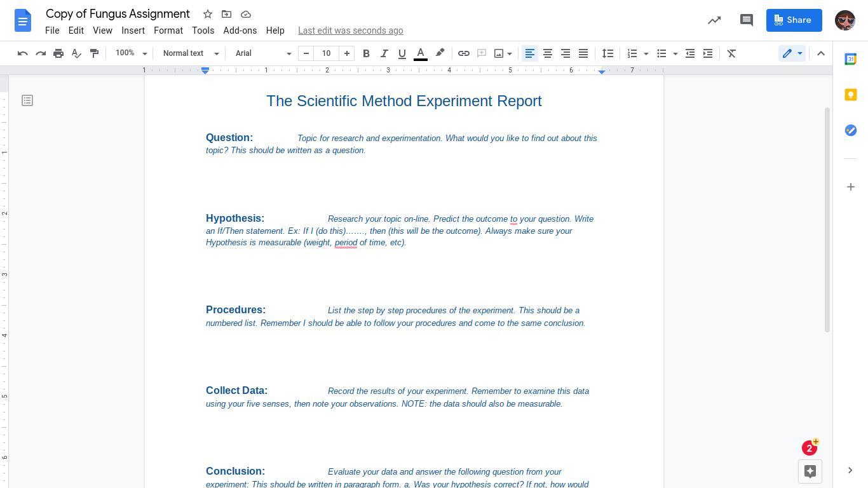Increase font size

click(x=347, y=53)
